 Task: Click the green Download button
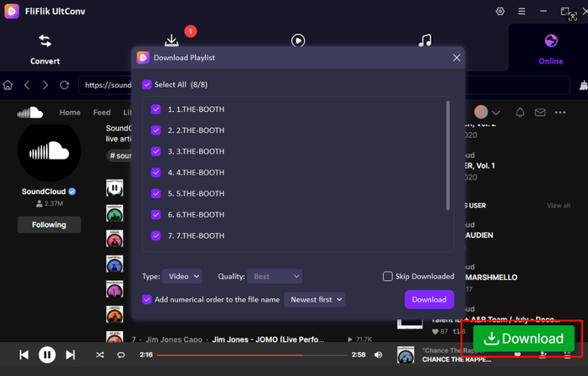tap(524, 338)
